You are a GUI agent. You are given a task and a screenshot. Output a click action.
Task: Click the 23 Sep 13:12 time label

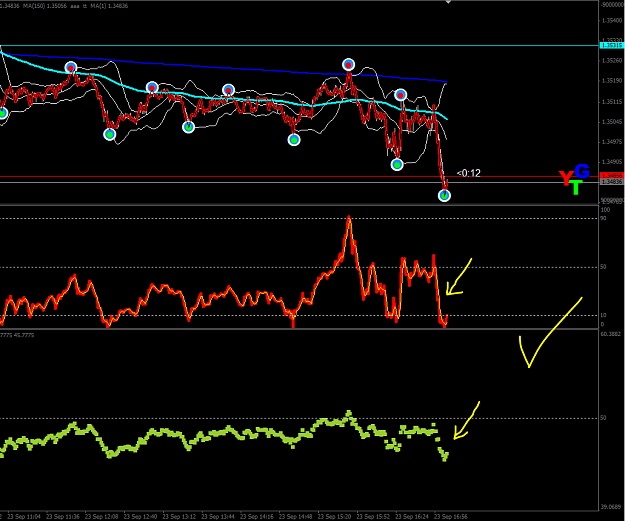(179, 517)
